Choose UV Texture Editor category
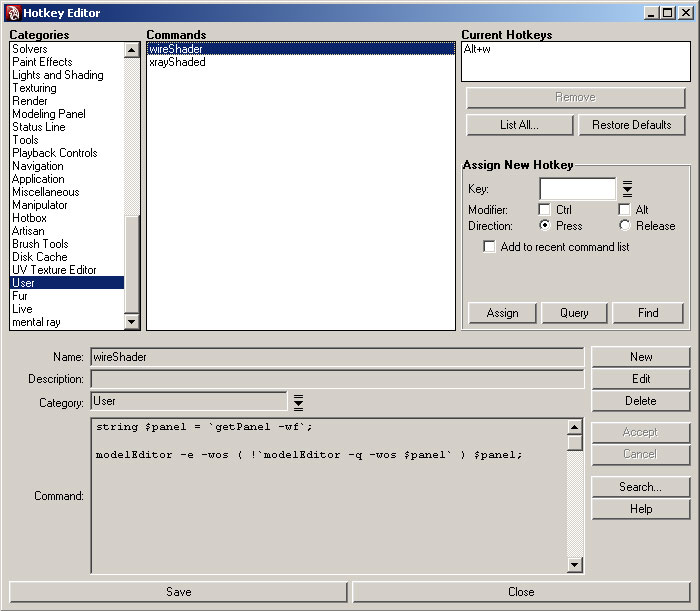Viewport: 700px width, 611px height. click(x=55, y=270)
